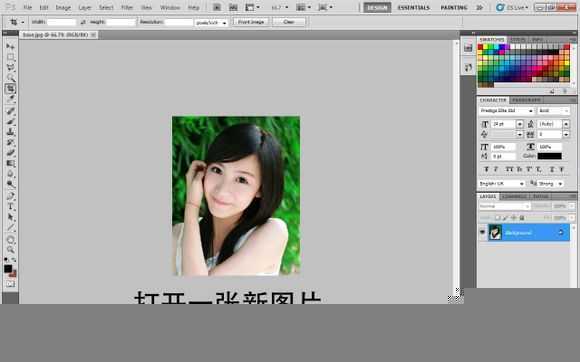Select the Crop tool in toolbox

(10, 88)
